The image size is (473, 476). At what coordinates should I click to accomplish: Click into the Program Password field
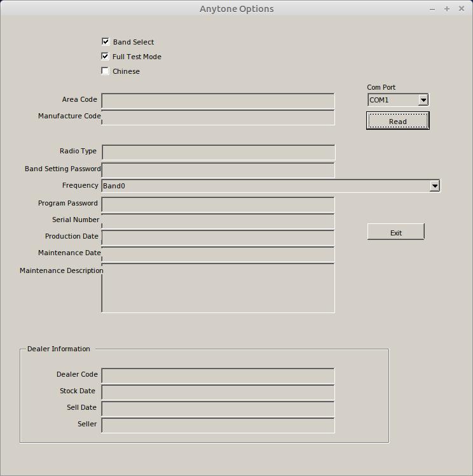pos(218,205)
